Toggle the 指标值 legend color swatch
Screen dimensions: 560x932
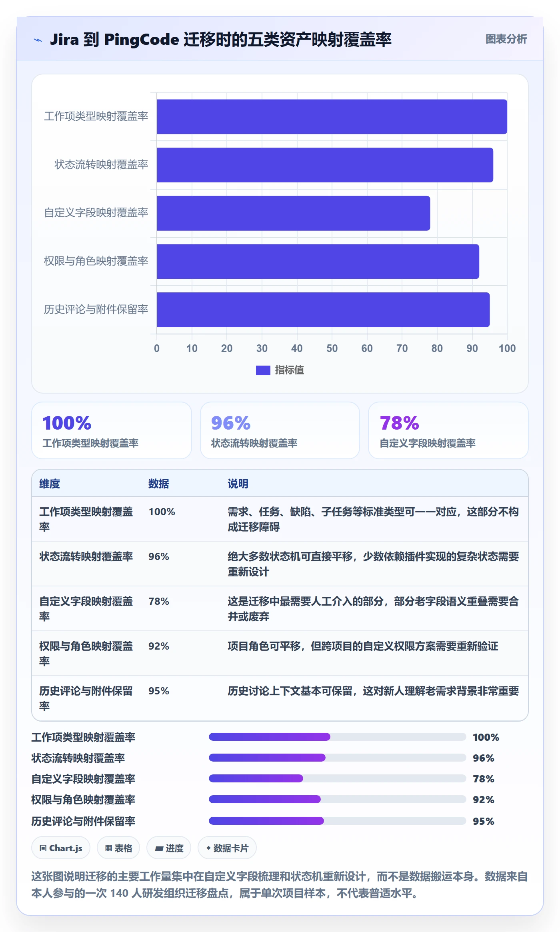263,370
